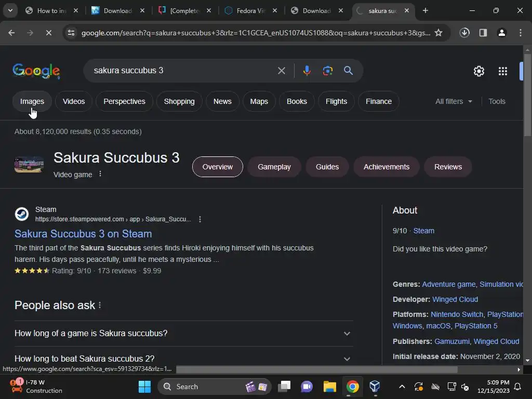Open Adventure game genre link
This screenshot has height=399, width=532.
[x=448, y=284]
